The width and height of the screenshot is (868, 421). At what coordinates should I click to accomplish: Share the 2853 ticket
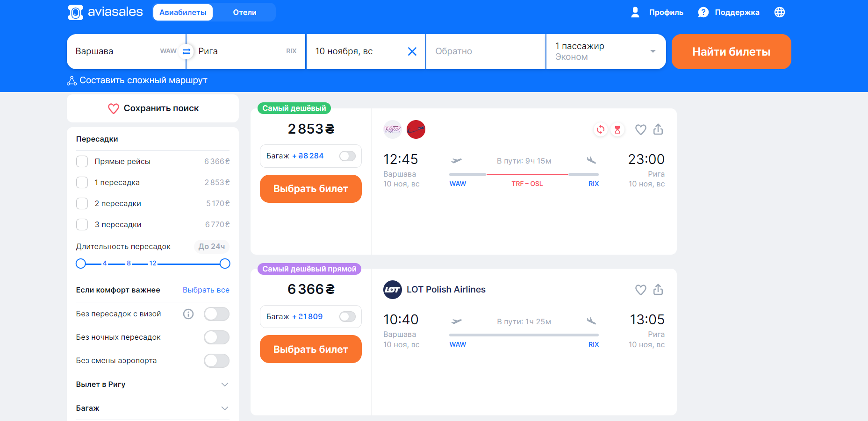(658, 129)
